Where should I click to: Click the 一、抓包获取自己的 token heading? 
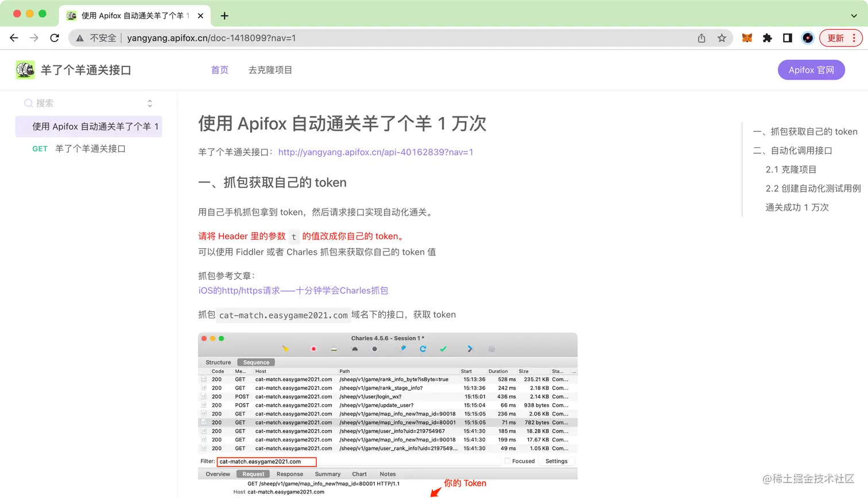(272, 182)
